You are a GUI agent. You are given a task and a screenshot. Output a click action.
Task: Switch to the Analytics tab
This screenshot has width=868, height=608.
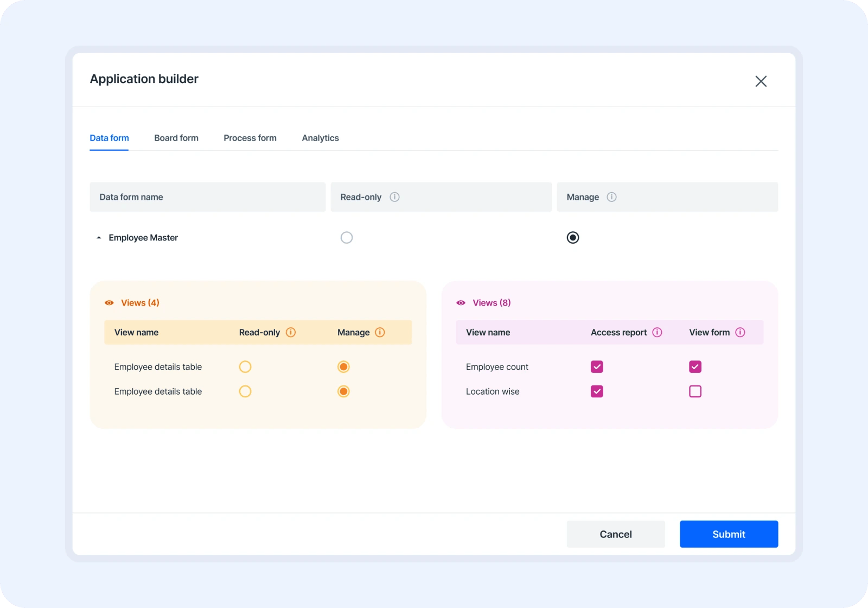320,138
